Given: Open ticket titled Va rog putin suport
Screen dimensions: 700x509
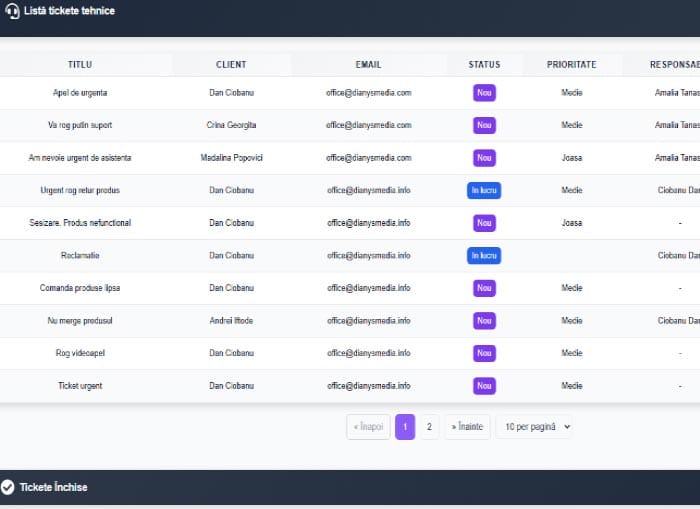Looking at the screenshot, I should click(x=80, y=125).
